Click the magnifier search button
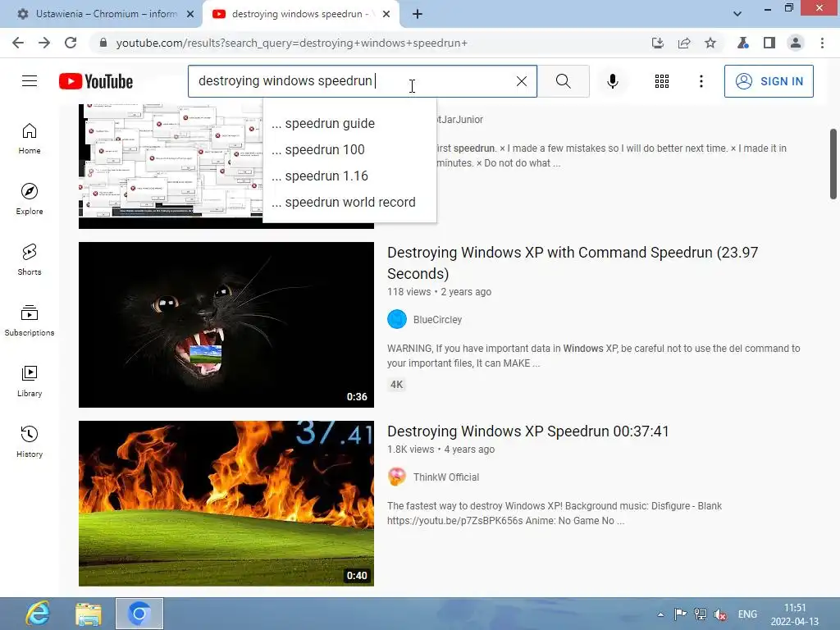 pyautogui.click(x=563, y=81)
